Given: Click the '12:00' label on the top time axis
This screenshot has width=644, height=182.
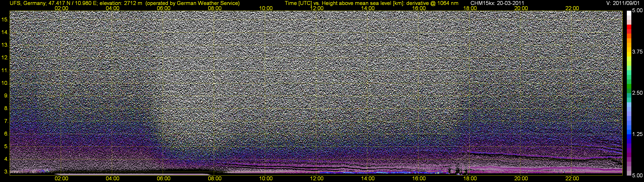Looking at the screenshot, I should tap(317, 8).
